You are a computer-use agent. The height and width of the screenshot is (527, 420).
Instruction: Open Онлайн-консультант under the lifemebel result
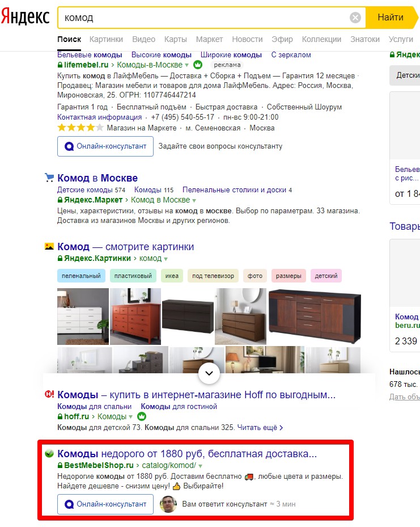(105, 146)
